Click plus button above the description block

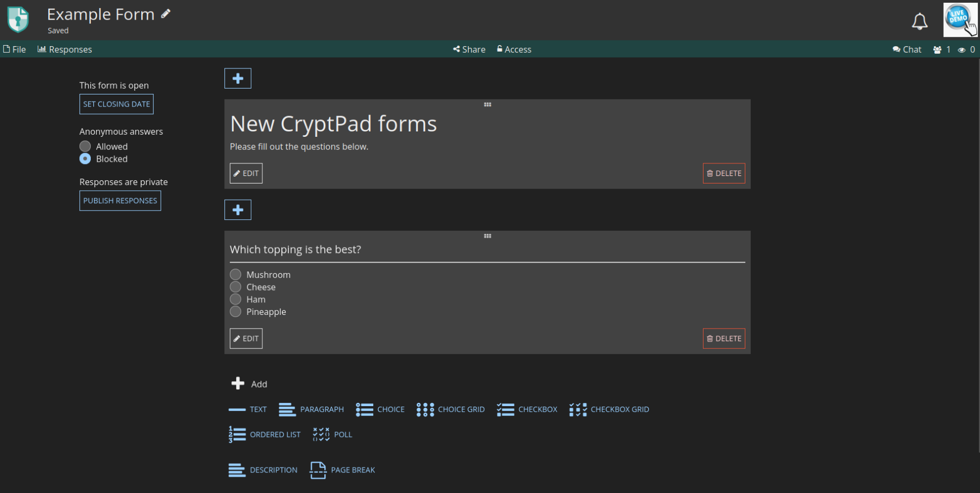(x=238, y=78)
